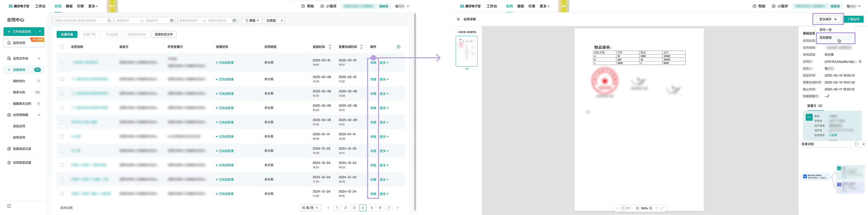Select the page 1/1 thumbnail
Screen dimensions: 868x215
pyautogui.click(x=466, y=51)
